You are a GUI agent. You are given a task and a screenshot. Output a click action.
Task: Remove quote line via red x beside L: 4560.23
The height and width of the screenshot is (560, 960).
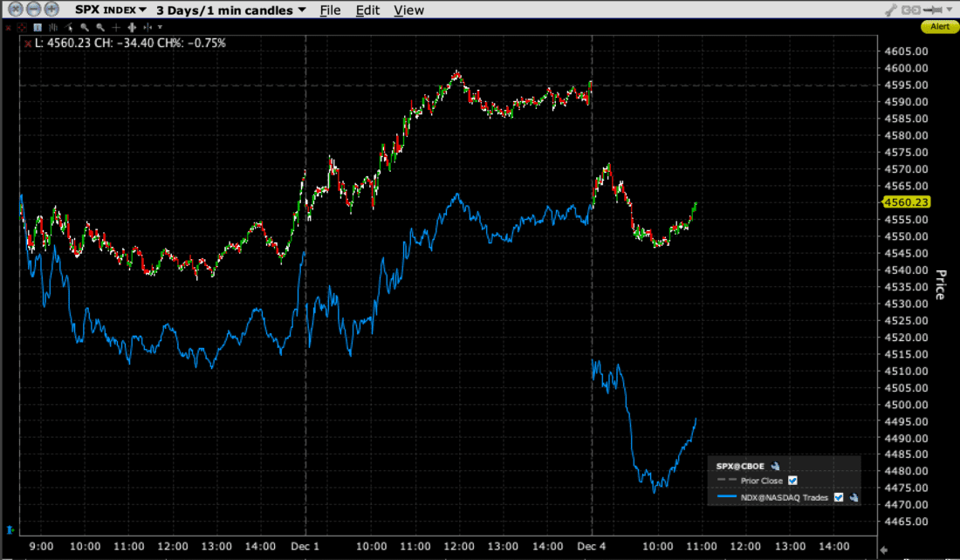click(x=28, y=44)
